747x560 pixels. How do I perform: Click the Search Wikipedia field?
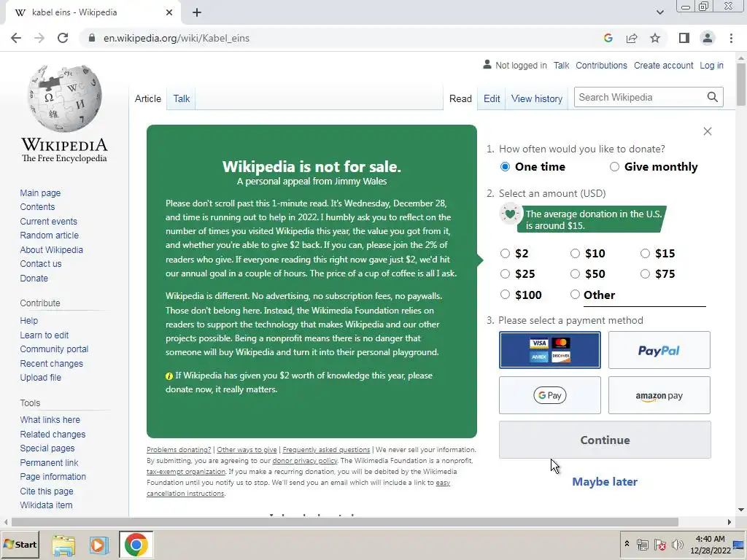click(640, 97)
